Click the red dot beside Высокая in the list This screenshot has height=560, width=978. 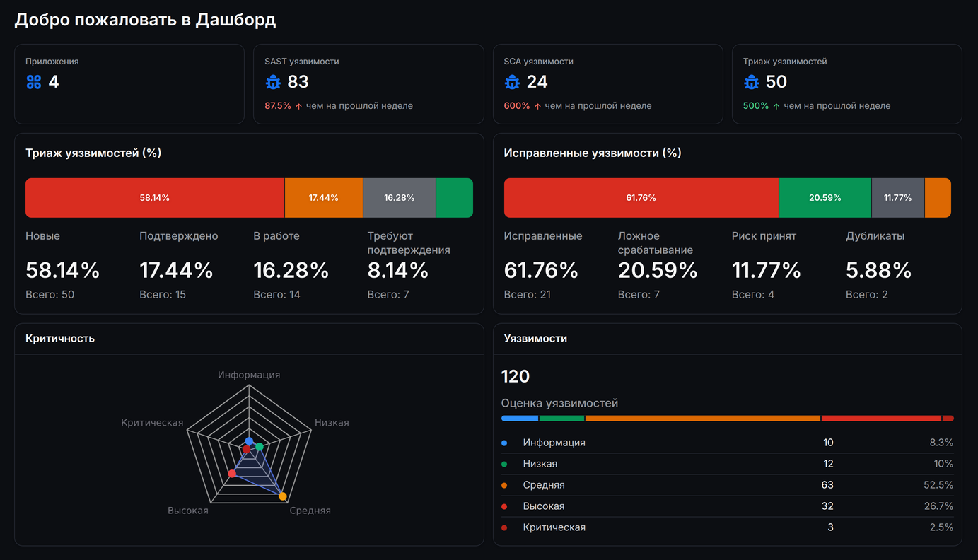504,507
